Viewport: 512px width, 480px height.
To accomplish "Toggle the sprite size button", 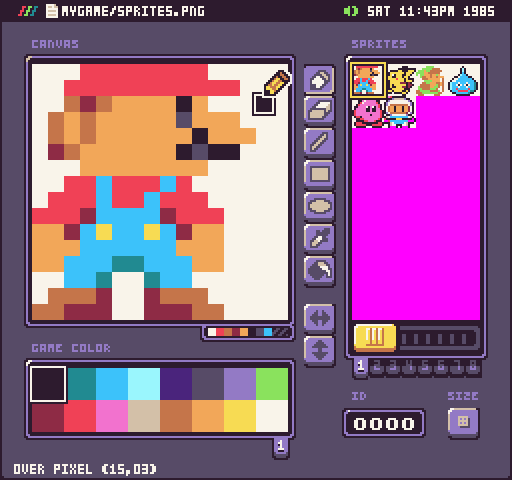I will click(x=463, y=422).
